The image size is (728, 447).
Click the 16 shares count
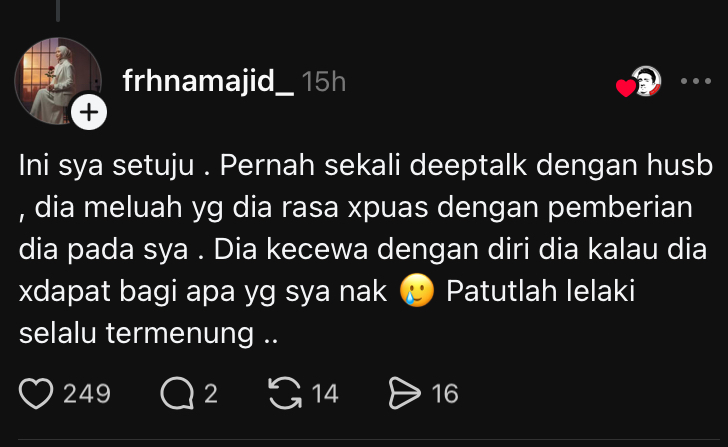445,394
